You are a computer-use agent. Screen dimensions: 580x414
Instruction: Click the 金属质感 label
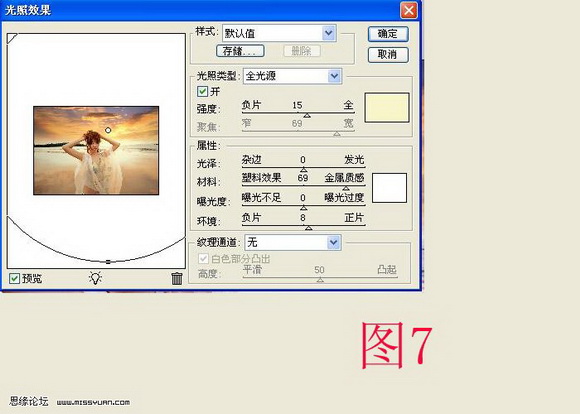click(x=344, y=178)
